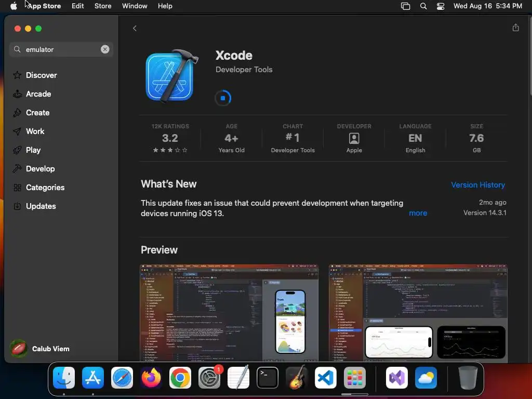The width and height of the screenshot is (532, 399).
Task: Open Terminal from the Dock
Action: tap(268, 378)
